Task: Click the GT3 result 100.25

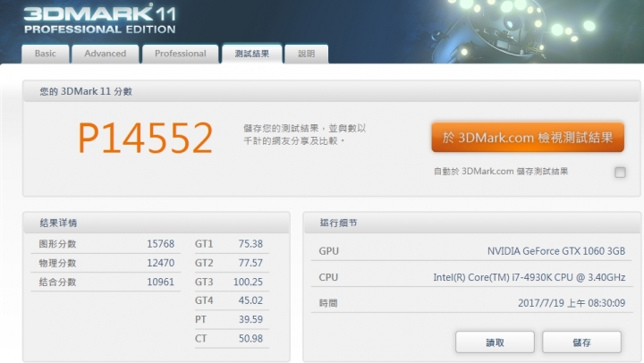Action: [248, 283]
